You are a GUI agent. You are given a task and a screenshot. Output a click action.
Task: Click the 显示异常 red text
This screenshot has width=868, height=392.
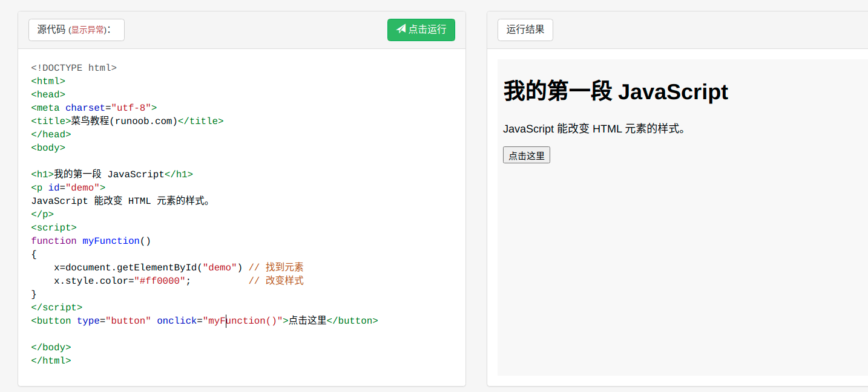point(88,30)
